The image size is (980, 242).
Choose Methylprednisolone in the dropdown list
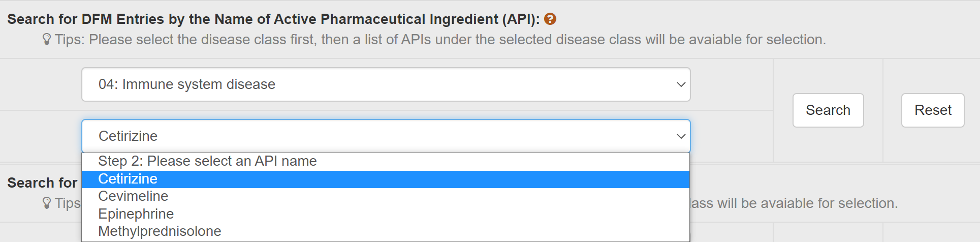(160, 231)
